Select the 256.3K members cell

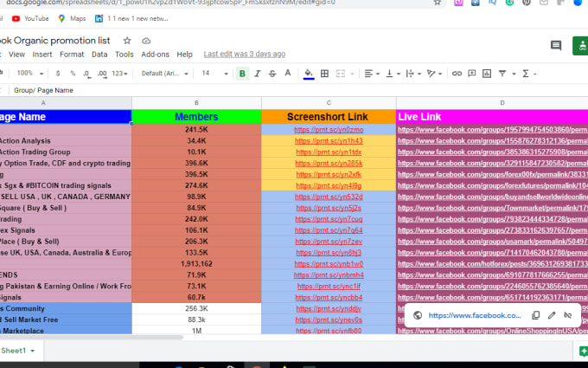click(x=196, y=308)
